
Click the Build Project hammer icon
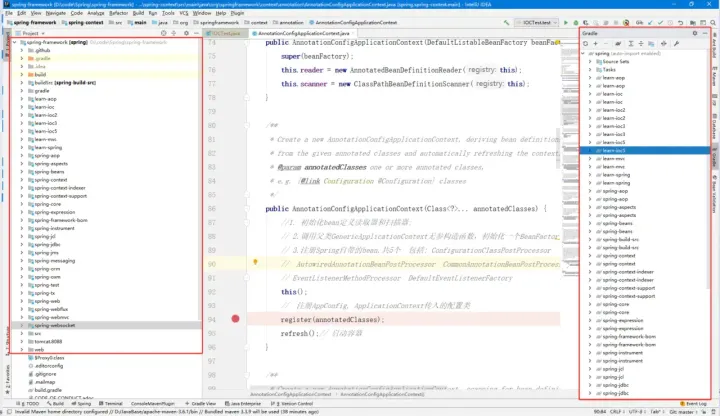point(507,22)
